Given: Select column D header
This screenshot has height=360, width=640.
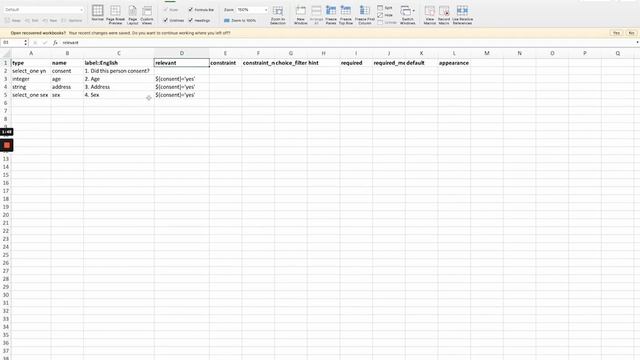Looking at the screenshot, I should pos(182,53).
